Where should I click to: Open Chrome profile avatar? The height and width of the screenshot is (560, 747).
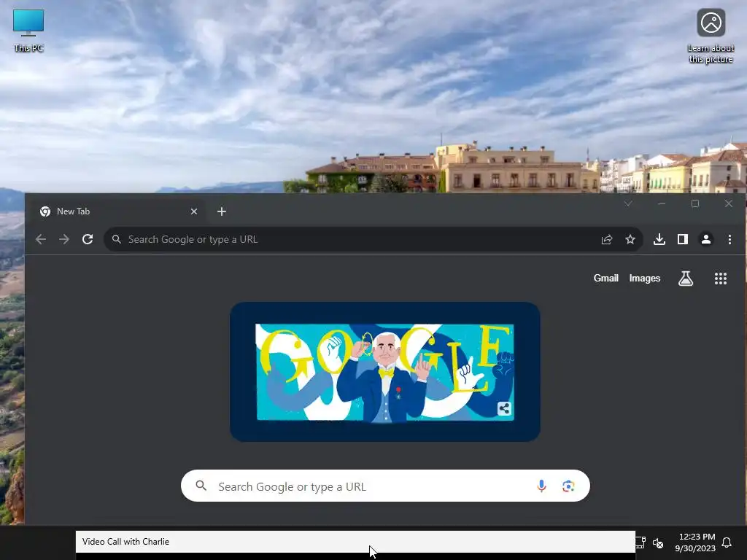click(x=705, y=239)
